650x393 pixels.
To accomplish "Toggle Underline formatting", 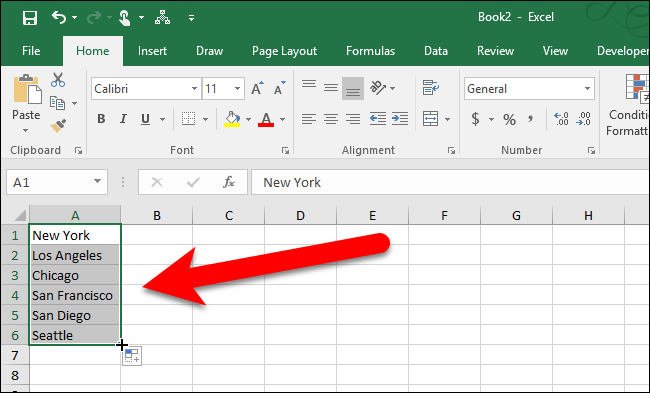I will [x=145, y=119].
